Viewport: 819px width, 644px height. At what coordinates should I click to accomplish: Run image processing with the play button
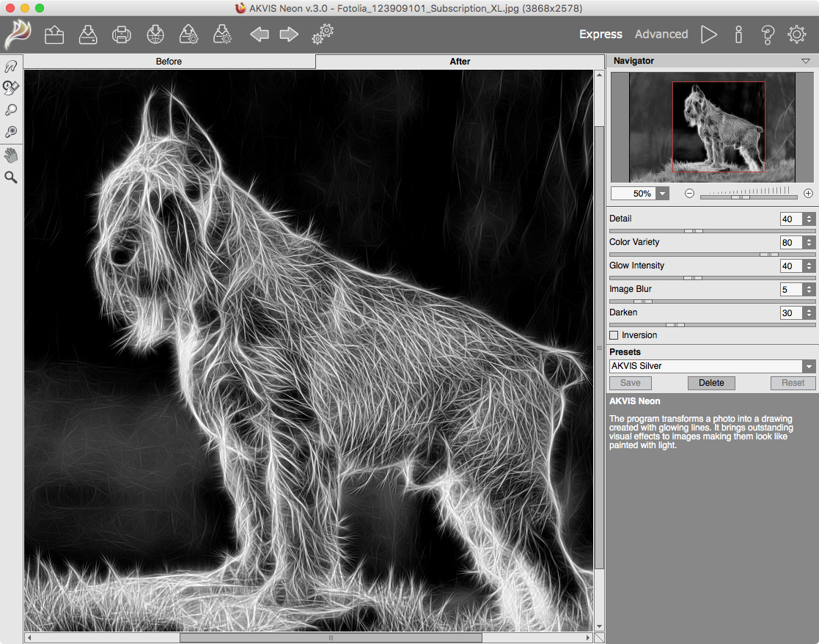pyautogui.click(x=709, y=34)
